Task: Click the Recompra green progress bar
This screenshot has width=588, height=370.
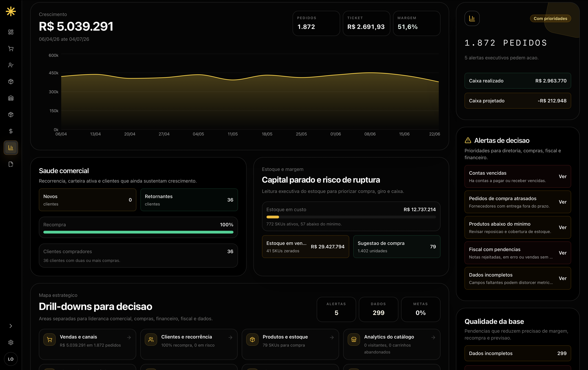Action: coord(138,232)
